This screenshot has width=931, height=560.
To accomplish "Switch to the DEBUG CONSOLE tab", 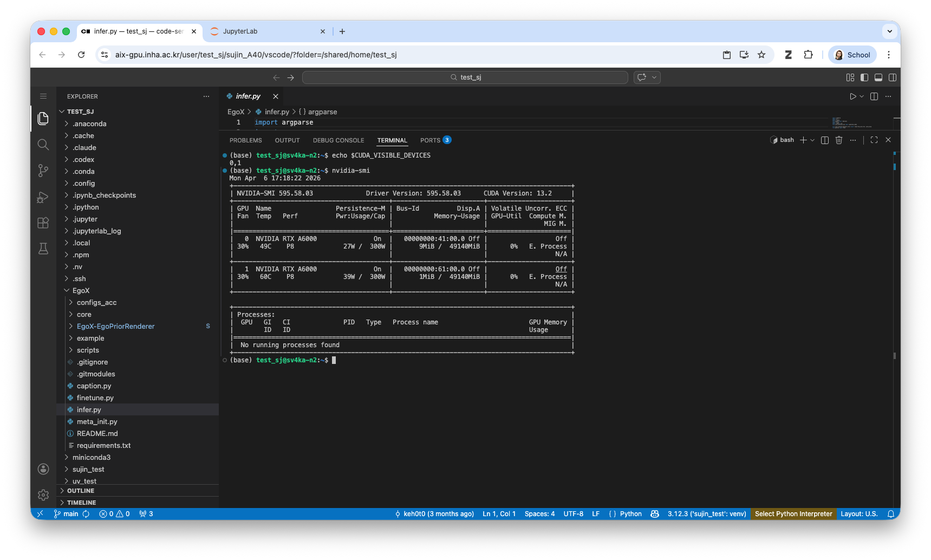I will 338,140.
